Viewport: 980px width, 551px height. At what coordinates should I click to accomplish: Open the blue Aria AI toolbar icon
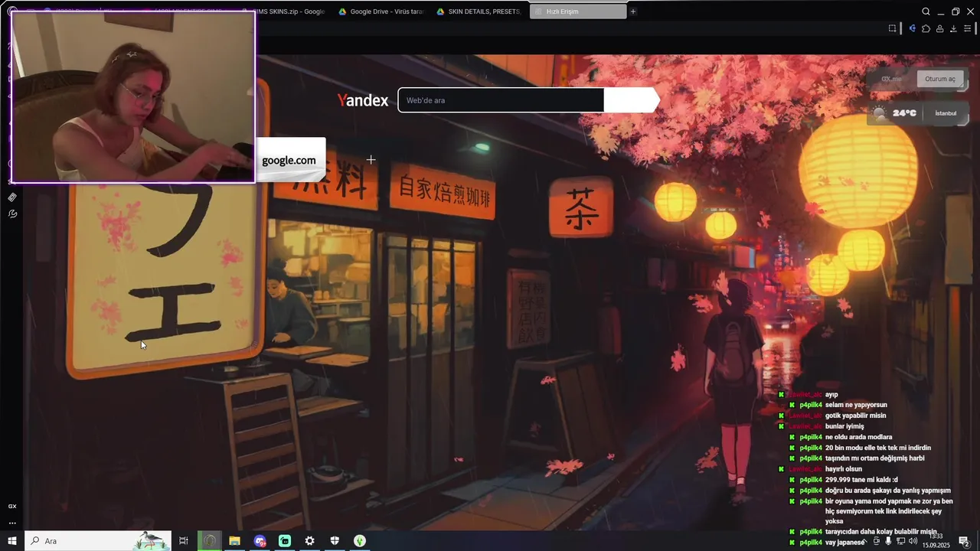click(912, 28)
